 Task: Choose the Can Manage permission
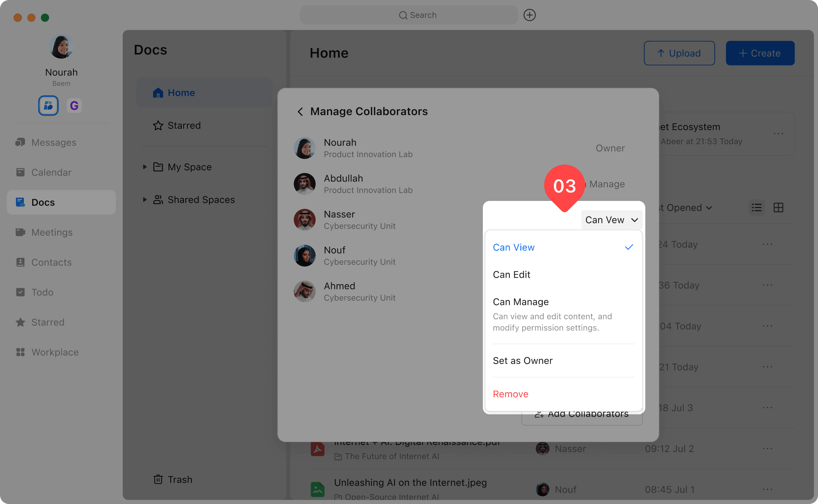click(521, 302)
